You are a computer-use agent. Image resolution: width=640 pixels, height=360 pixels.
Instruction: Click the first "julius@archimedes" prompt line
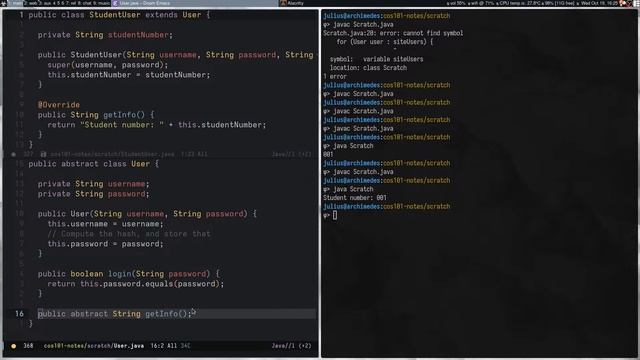pyautogui.click(x=387, y=16)
